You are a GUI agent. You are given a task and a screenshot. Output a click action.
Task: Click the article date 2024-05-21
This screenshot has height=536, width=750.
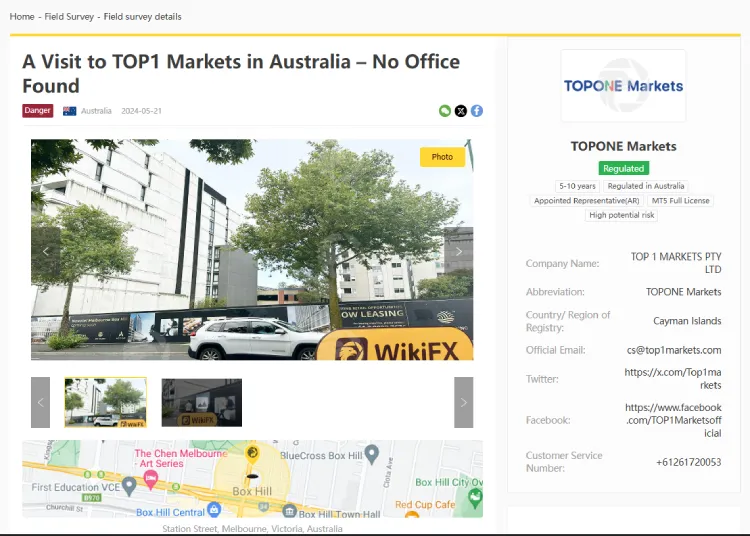pyautogui.click(x=141, y=111)
